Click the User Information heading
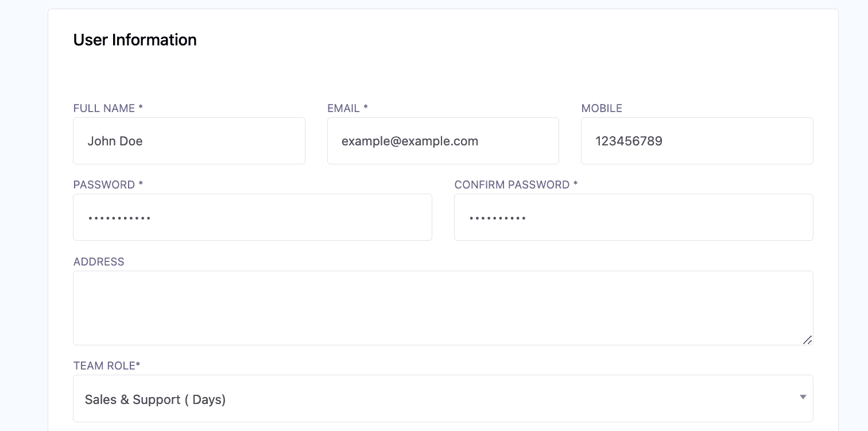The image size is (868, 431). (135, 40)
